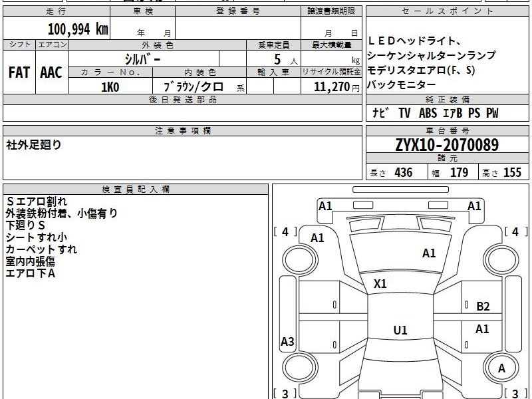
Task: Select the TV equipment entry
Action: point(404,113)
